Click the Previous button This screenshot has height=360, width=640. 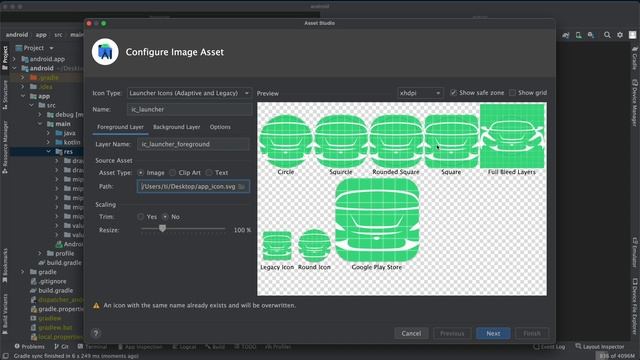[452, 333]
